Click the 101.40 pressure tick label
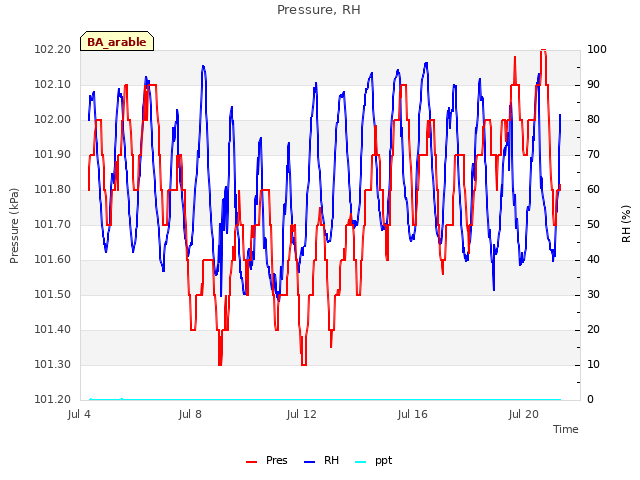The height and width of the screenshot is (480, 640). [x=52, y=330]
